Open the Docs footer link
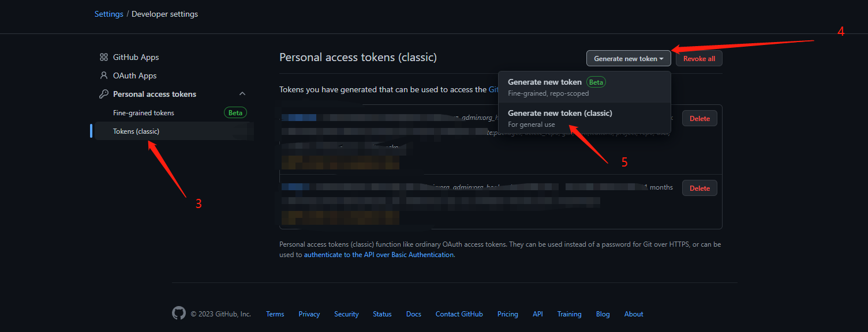This screenshot has height=332, width=868. coord(413,314)
